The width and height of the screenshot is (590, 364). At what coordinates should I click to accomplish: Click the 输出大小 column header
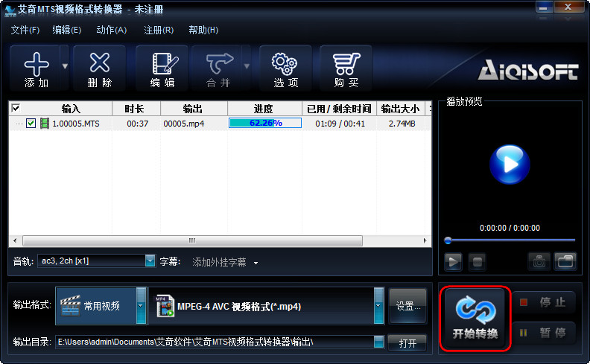pos(401,109)
